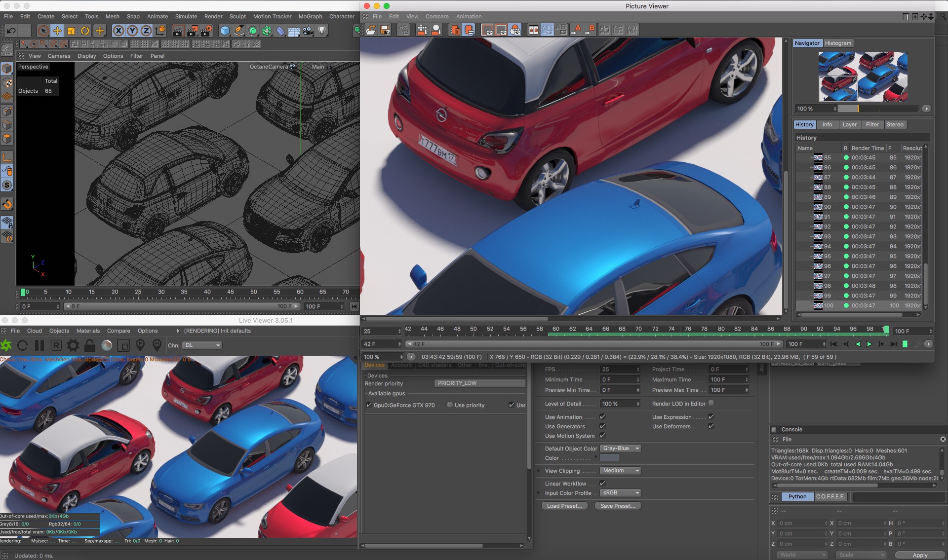Open Default Object Color Gray-Blue dropdown
The height and width of the screenshot is (560, 948).
620,448
